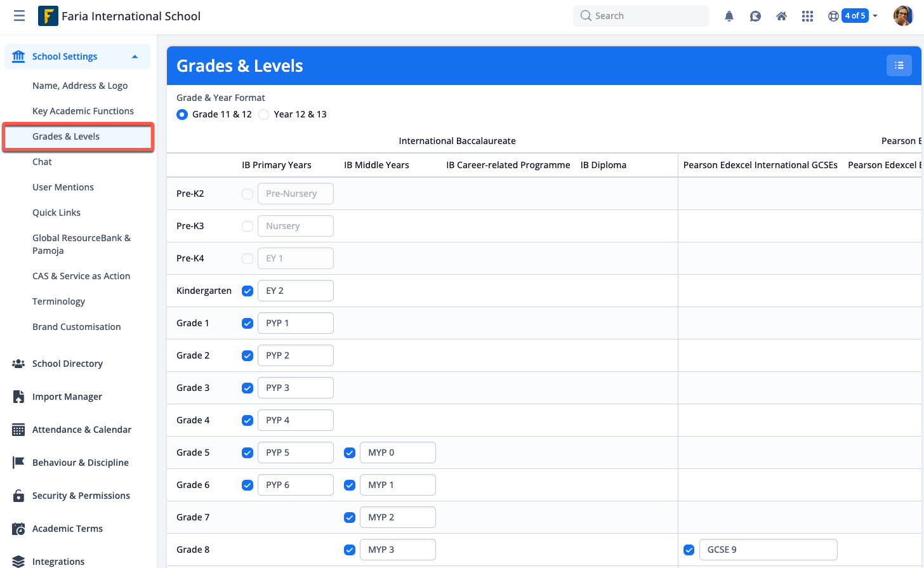Screen dimensions: 924x568
Task: Open Key Academic Functions settings
Action: pyautogui.click(x=83, y=111)
